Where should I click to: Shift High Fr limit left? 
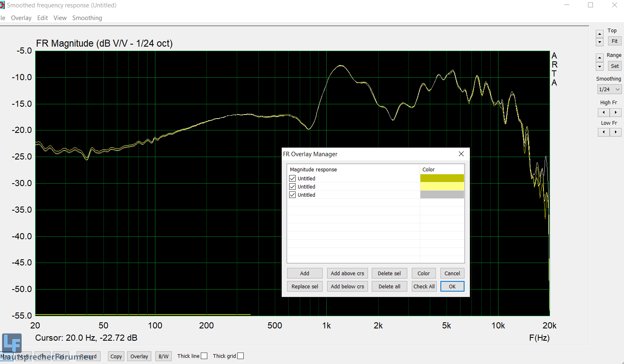604,112
